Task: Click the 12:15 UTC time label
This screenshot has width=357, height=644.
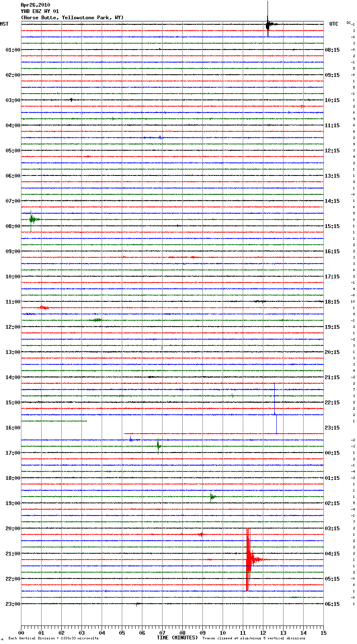Action: click(332, 151)
